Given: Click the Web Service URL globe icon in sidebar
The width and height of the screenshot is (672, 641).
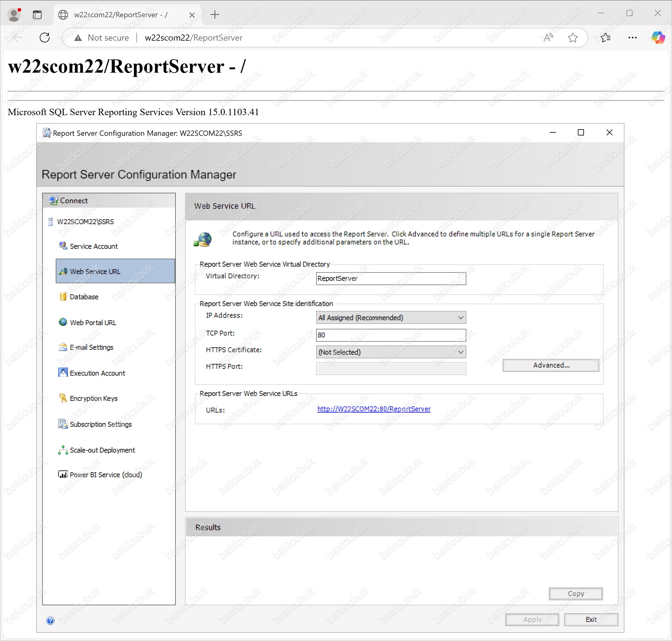Looking at the screenshot, I should tap(63, 271).
